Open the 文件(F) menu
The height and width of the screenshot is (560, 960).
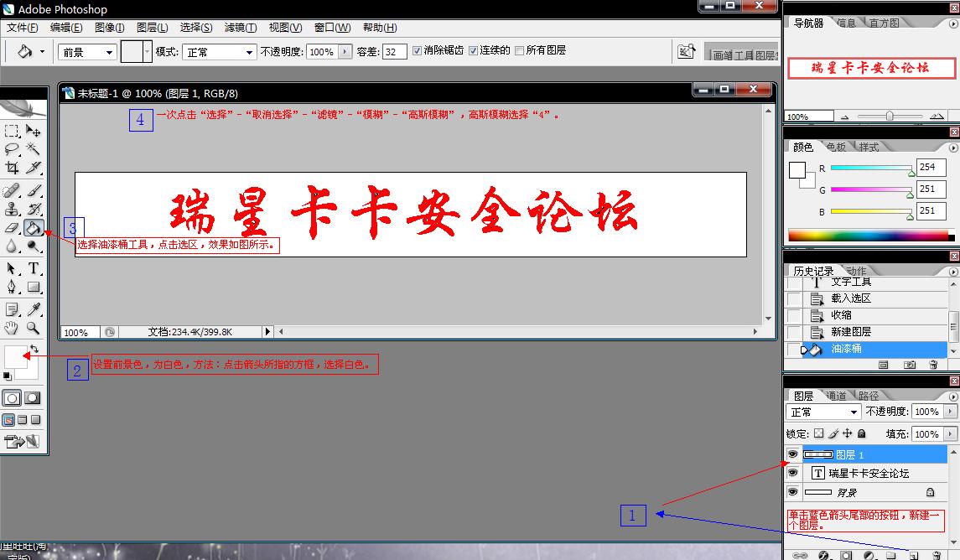pos(23,28)
